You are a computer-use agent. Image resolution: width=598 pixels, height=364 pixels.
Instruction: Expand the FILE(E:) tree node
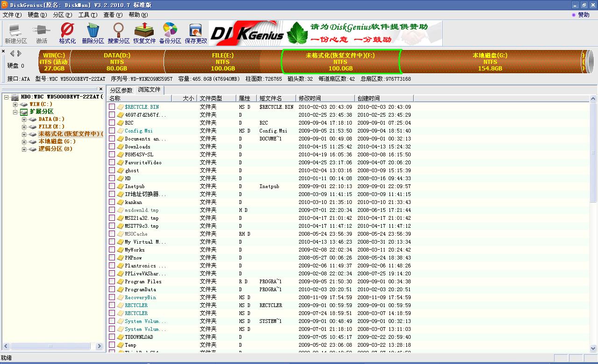[x=24, y=127]
